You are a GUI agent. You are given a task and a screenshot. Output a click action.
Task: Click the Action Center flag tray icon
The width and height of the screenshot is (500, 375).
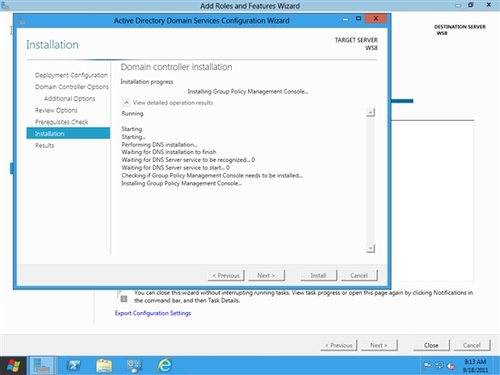pos(427,366)
